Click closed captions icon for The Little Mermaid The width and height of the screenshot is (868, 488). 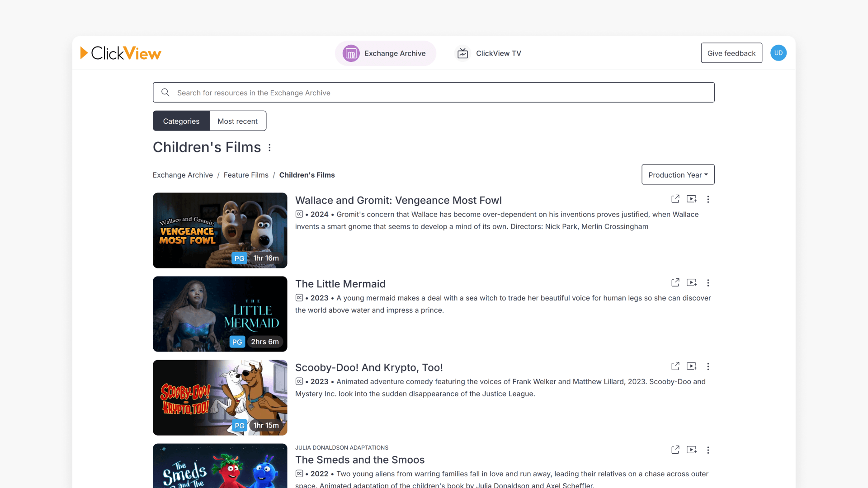tap(299, 298)
